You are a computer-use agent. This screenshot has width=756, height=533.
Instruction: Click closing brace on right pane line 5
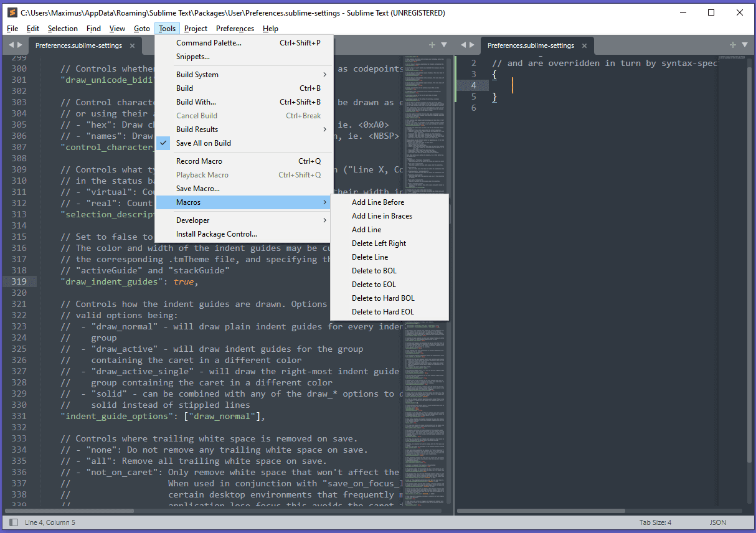[x=494, y=97]
